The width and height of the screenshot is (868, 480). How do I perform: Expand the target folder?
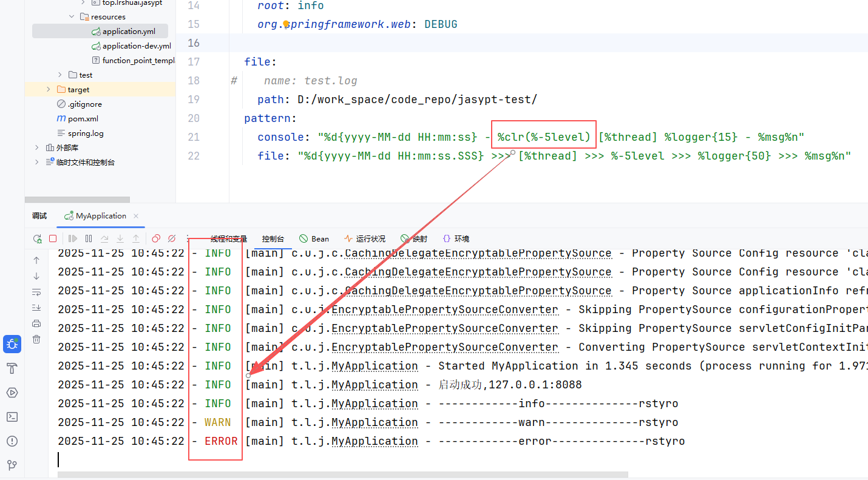pos(49,90)
